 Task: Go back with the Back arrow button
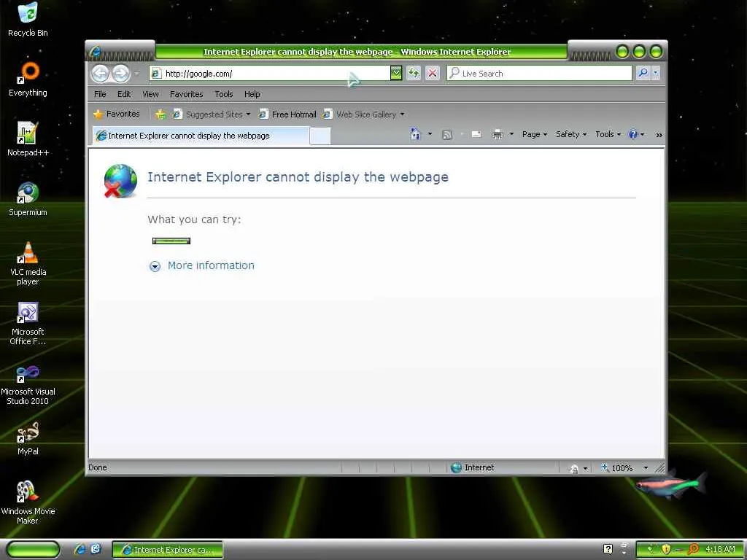tap(101, 74)
